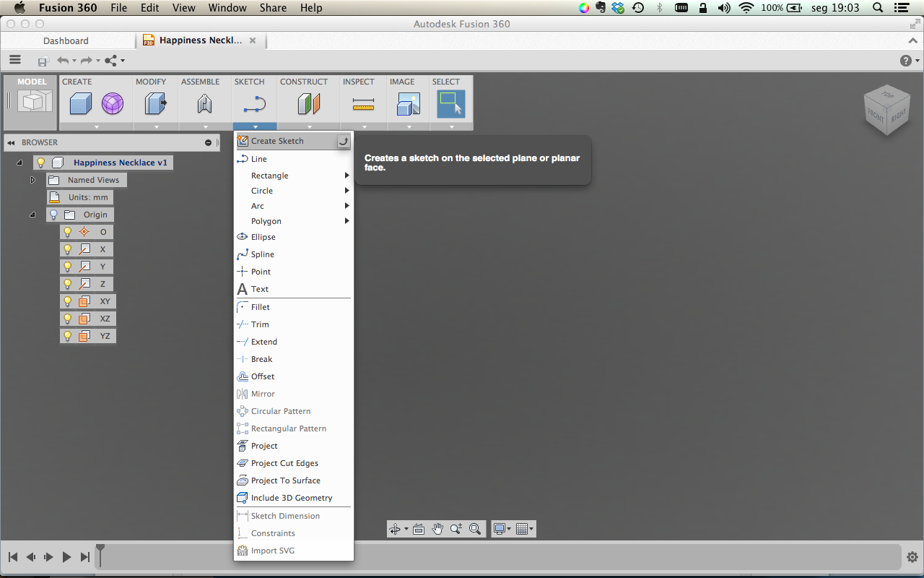924x578 pixels.
Task: Toggle visibility bulb of Z axis
Action: 68,284
